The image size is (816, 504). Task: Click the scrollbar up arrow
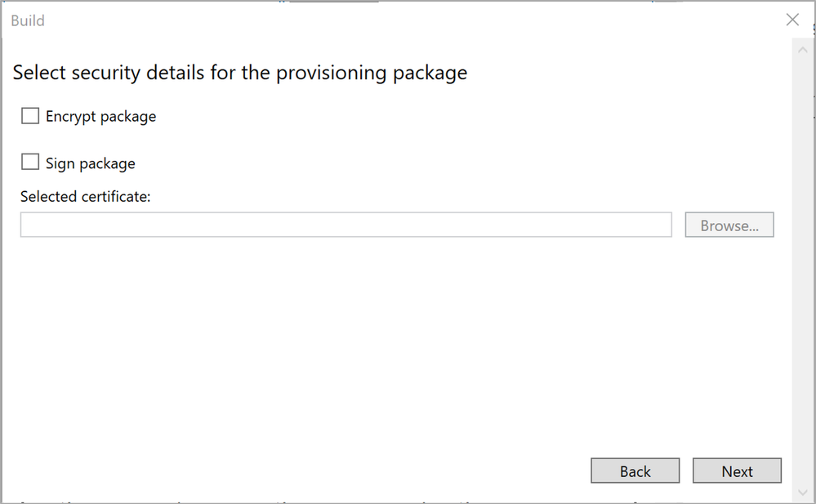coord(803,50)
